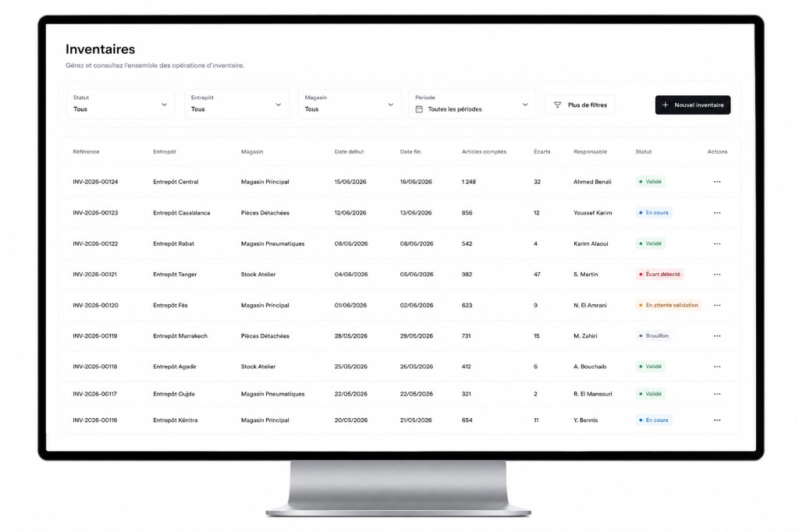Open inventory reference INV-2026-00119
799x532 pixels.
click(94, 335)
